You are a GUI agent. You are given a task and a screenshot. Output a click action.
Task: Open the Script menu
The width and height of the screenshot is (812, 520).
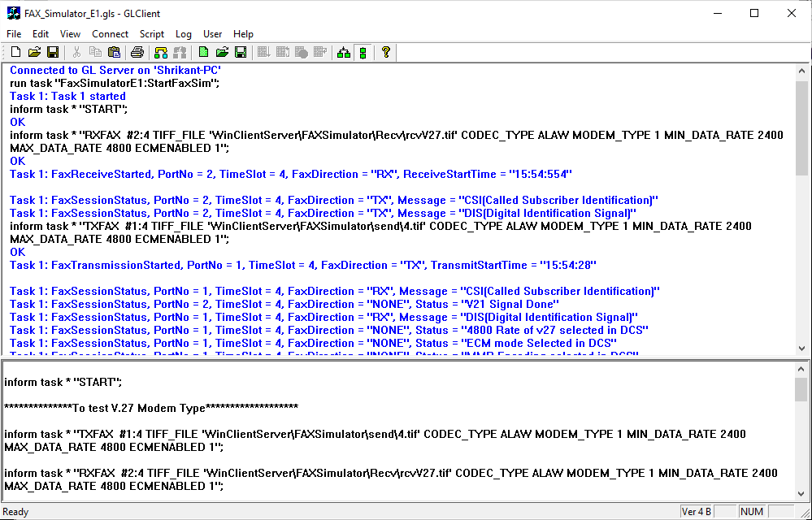[152, 34]
